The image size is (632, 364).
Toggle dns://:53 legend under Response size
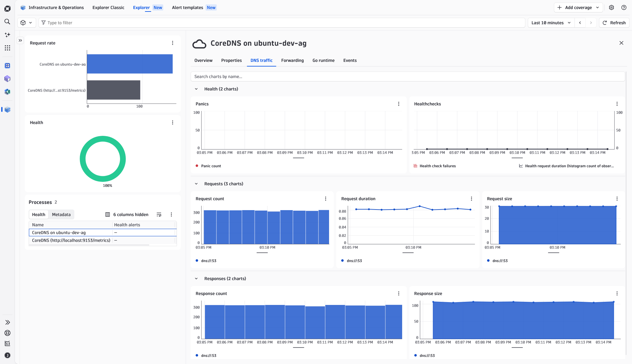pyautogui.click(x=425, y=356)
